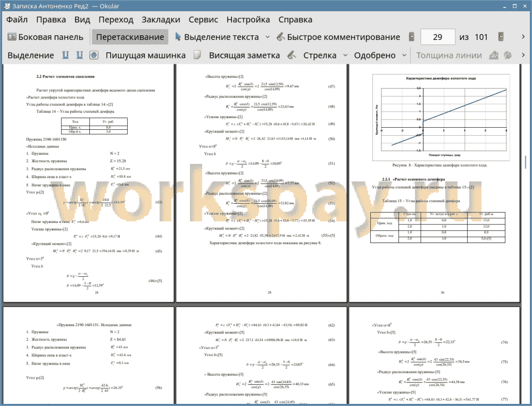This screenshot has width=532, height=406.
Task: Click the damper characteristic chart on page 30
Action: tap(441, 118)
